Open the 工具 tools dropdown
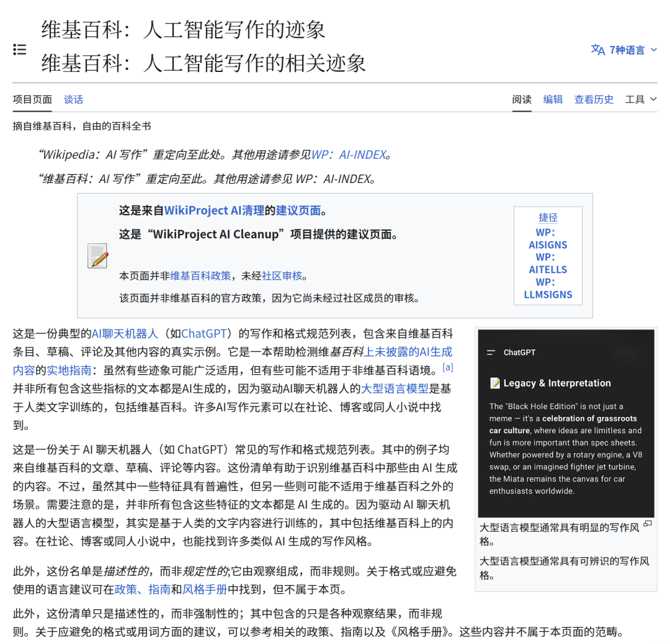Image resolution: width=670 pixels, height=644 pixels. tap(641, 99)
